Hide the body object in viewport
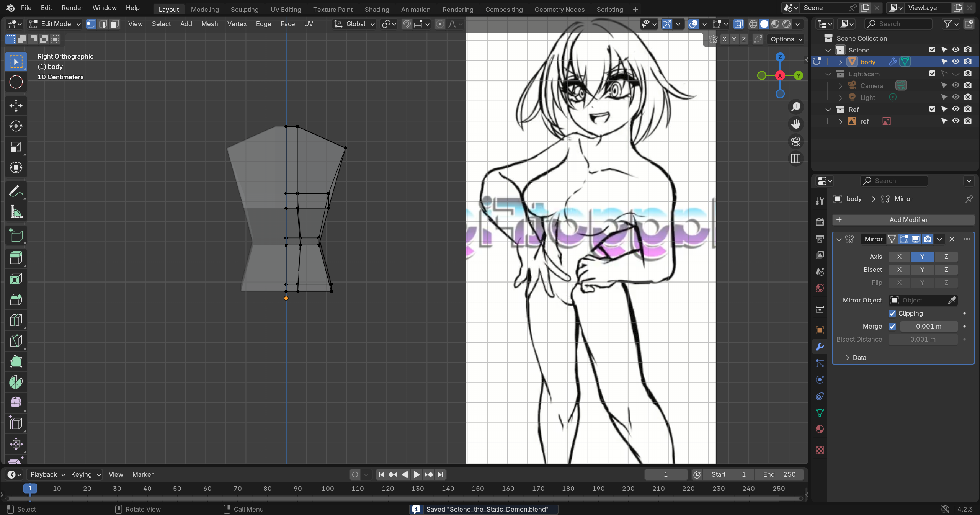Screen dimensions: 980x515 956,62
